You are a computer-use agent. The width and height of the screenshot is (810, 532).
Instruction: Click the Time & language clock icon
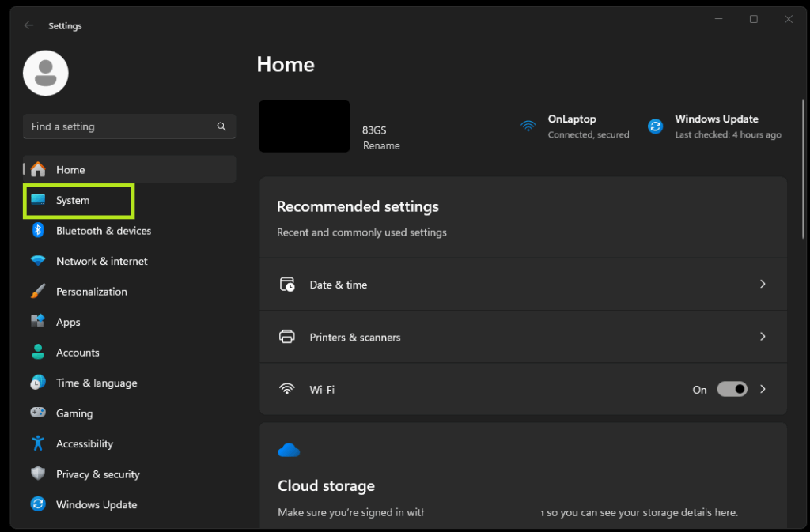(38, 383)
